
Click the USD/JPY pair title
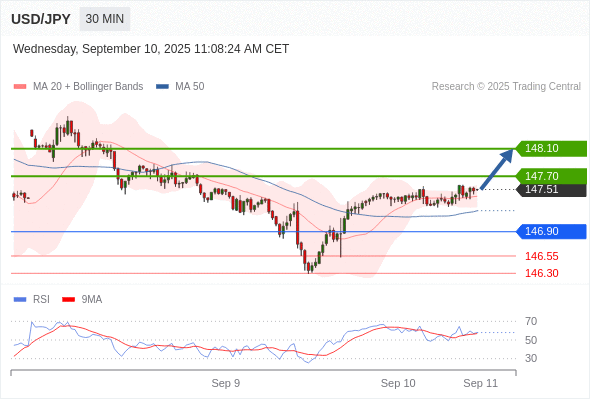click(41, 19)
